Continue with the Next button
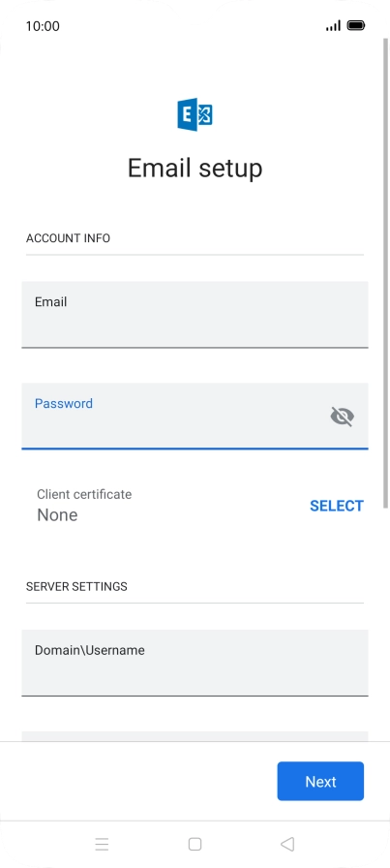The height and width of the screenshot is (868, 390). coord(320,781)
